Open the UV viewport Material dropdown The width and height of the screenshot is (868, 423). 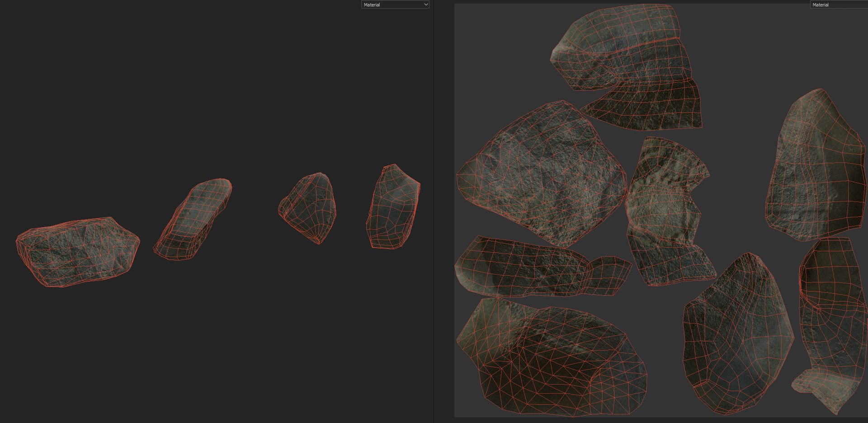click(839, 5)
